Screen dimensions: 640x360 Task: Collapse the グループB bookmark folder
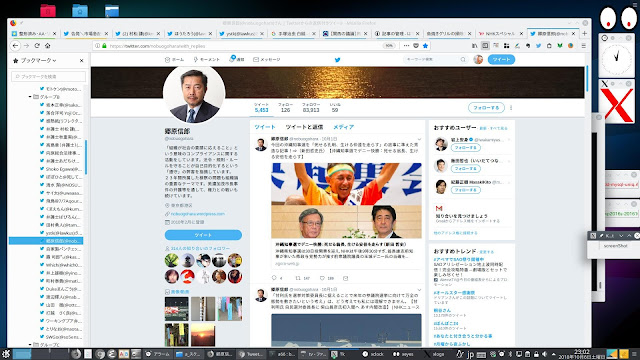click(30, 97)
